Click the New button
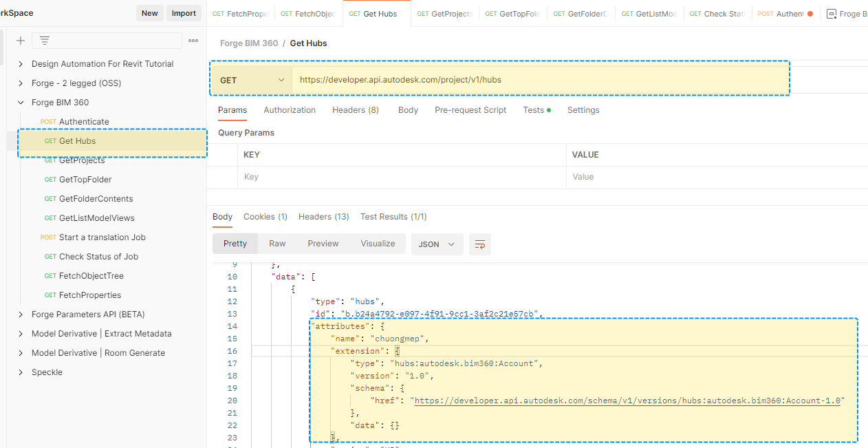This screenshot has height=448, width=868. (x=150, y=12)
